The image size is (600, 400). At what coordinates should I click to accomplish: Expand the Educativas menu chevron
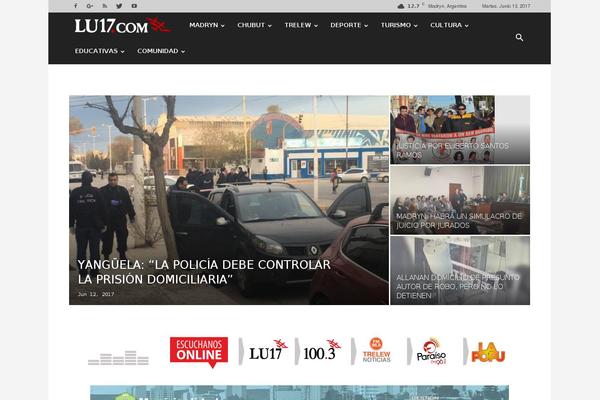(122, 52)
